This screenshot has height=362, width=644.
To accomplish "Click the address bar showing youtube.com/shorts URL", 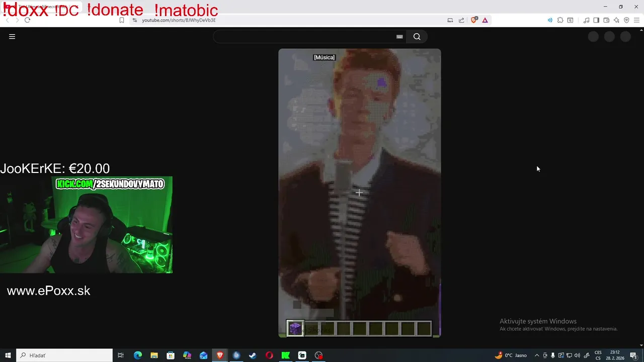I will 179,20.
